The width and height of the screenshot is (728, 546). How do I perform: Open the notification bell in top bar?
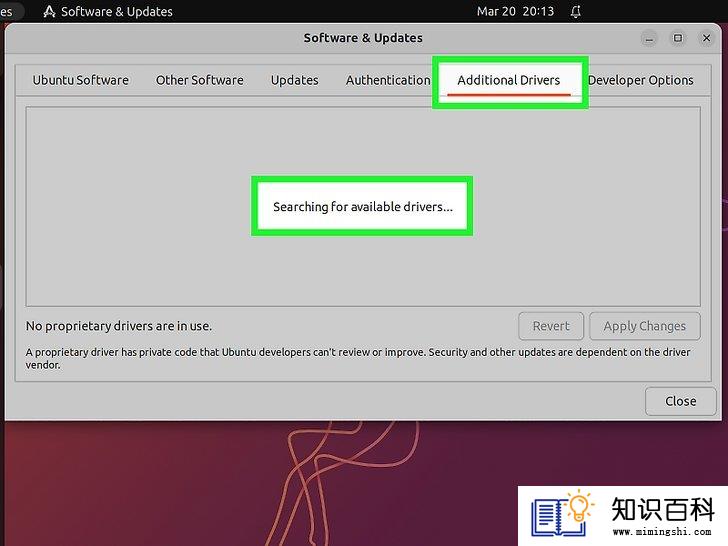(576, 11)
